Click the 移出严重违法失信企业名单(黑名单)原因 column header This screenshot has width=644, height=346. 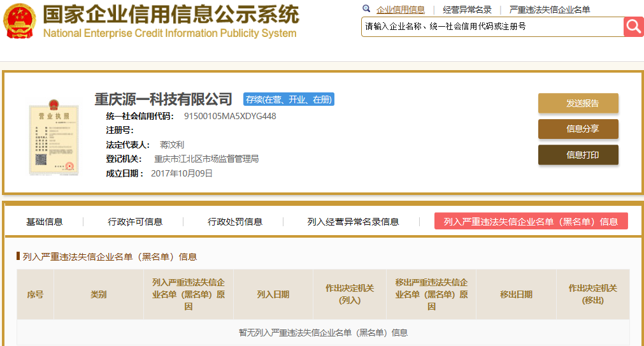431,294
